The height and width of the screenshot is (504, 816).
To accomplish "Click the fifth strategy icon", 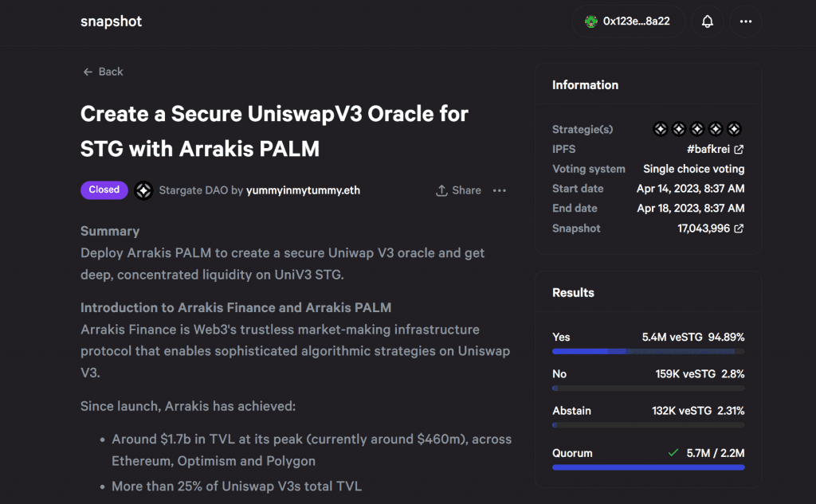I will pyautogui.click(x=734, y=129).
